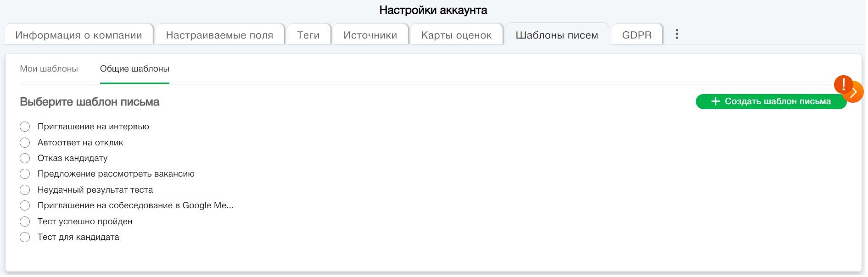Select Приглашение на интервью template
Image resolution: width=868 pixels, height=277 pixels.
pos(25,127)
